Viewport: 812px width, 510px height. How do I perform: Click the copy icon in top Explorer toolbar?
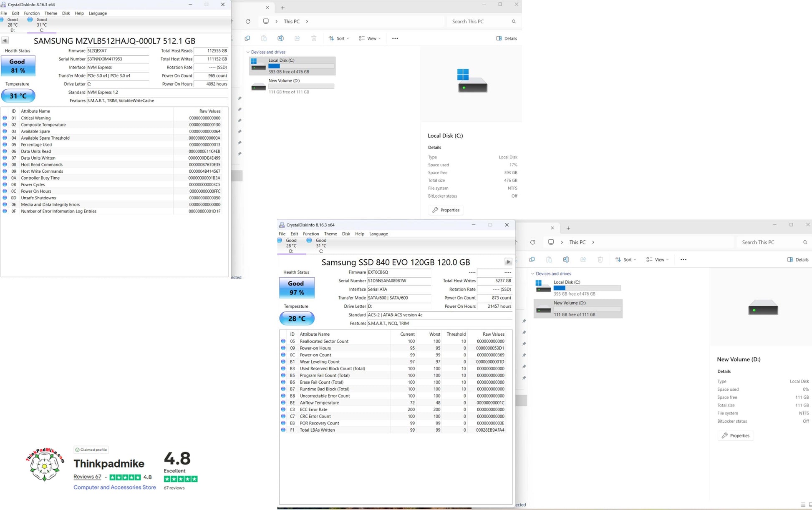click(247, 38)
